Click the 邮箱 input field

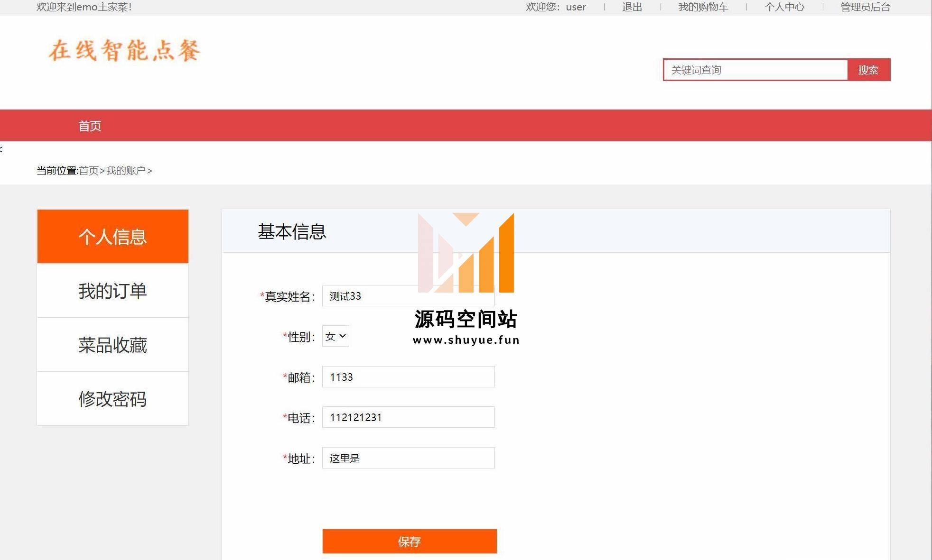[x=408, y=377]
